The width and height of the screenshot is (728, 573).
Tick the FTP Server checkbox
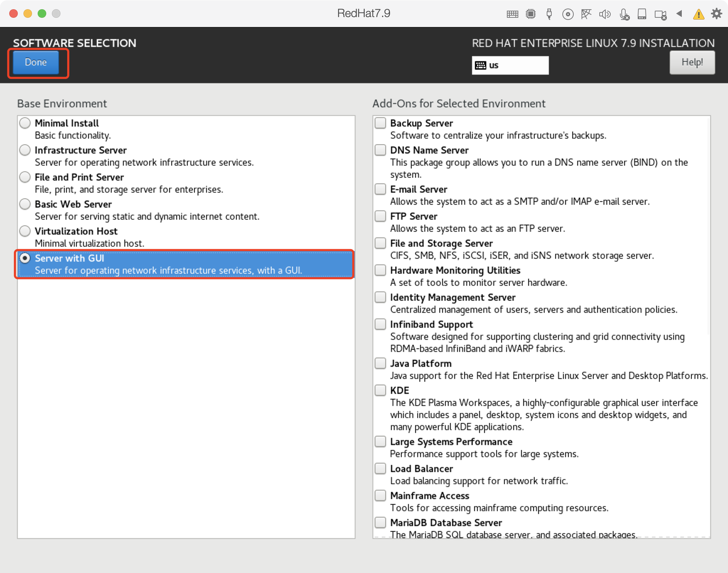pyautogui.click(x=380, y=216)
